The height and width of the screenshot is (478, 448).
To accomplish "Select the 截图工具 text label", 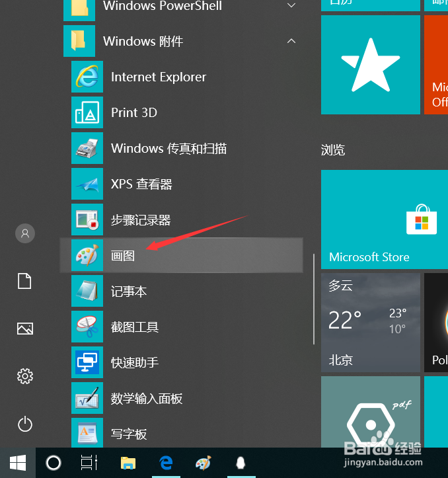I will (135, 327).
